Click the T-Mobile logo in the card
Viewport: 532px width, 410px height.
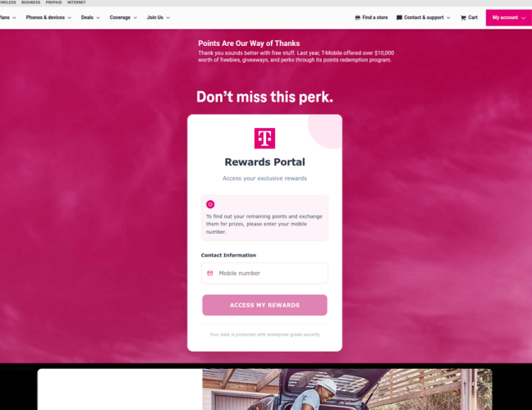pyautogui.click(x=264, y=139)
